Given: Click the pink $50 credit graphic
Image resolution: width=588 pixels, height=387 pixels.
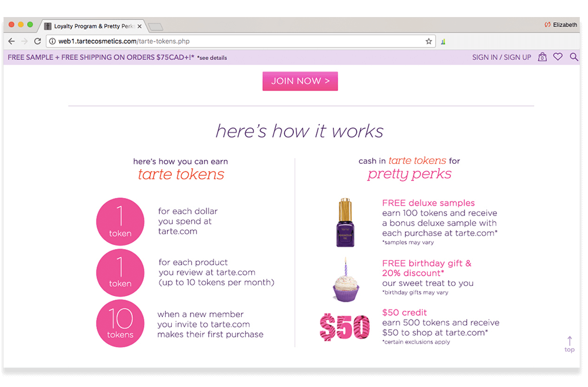Looking at the screenshot, I should (x=345, y=328).
